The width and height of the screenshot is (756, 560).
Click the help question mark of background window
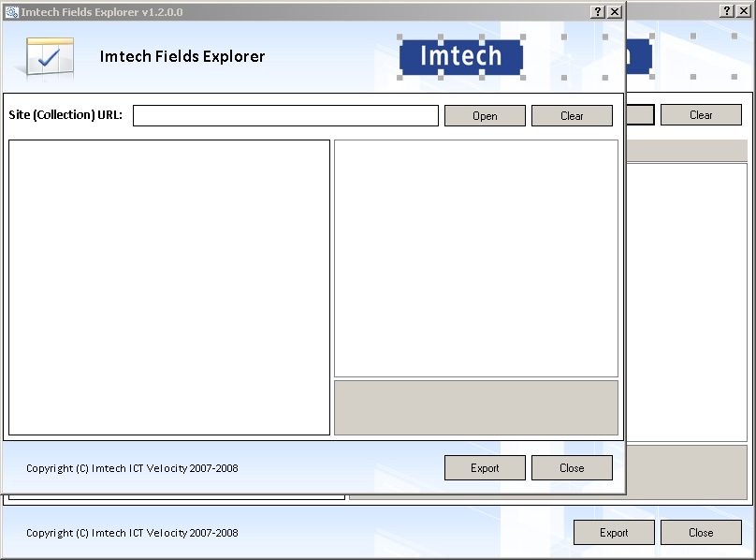[x=727, y=11]
